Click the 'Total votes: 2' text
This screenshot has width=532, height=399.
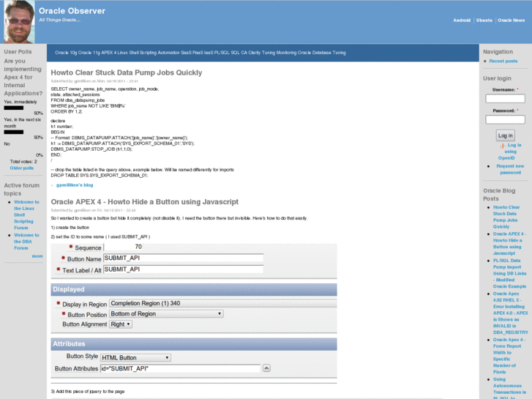click(23, 162)
